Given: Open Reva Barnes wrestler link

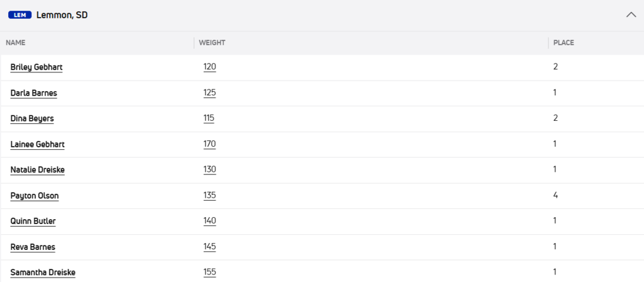Looking at the screenshot, I should 33,247.
